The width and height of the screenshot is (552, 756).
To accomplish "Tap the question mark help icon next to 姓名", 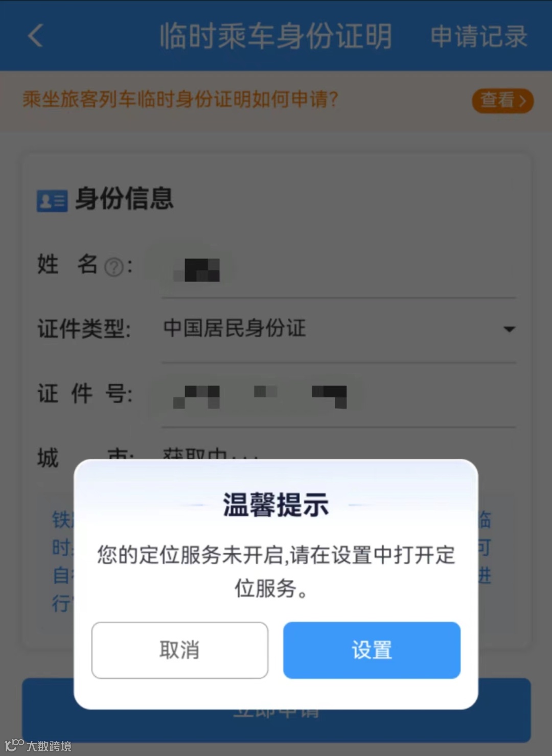I will [x=114, y=267].
